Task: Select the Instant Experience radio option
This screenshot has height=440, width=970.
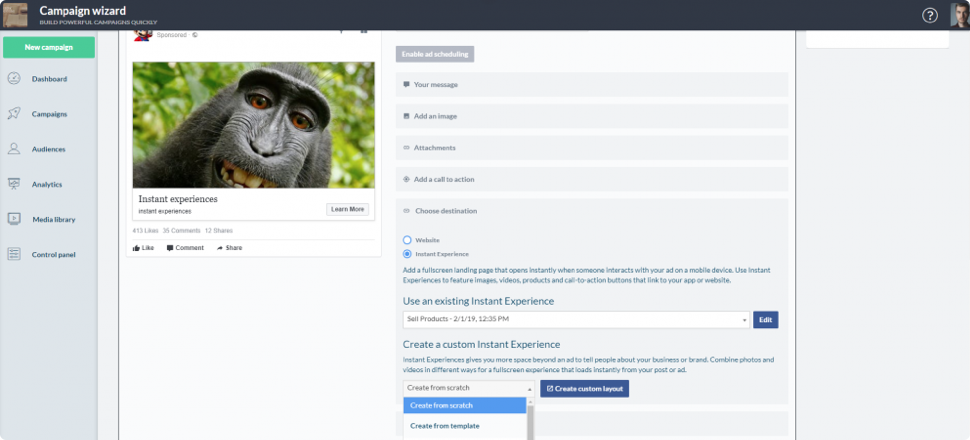Action: [x=407, y=254]
